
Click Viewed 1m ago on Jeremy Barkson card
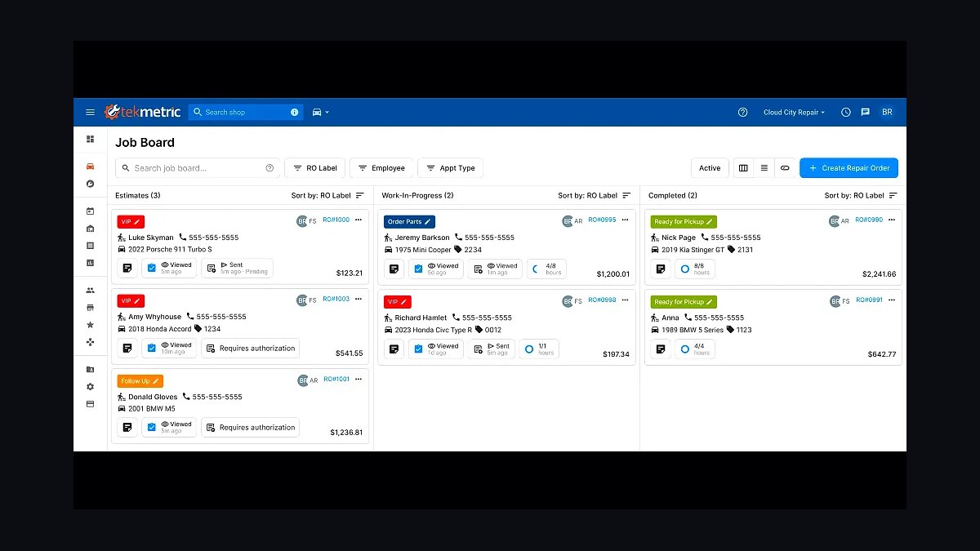pos(495,269)
